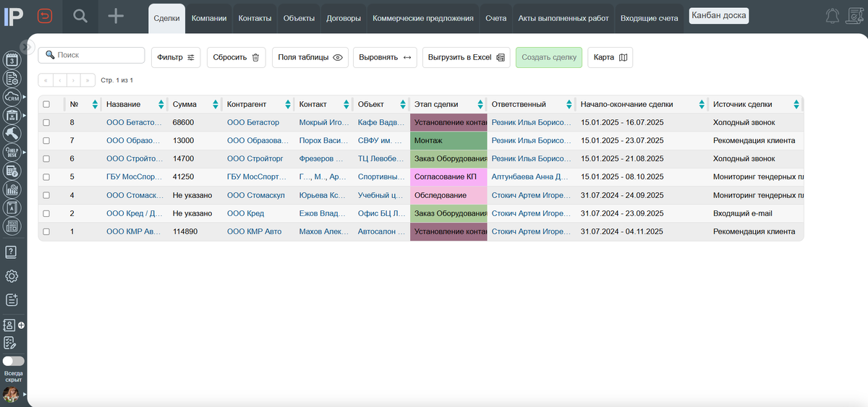868x407 pixels.
Task: Tick checkbox for deal number 7
Action: (46, 141)
